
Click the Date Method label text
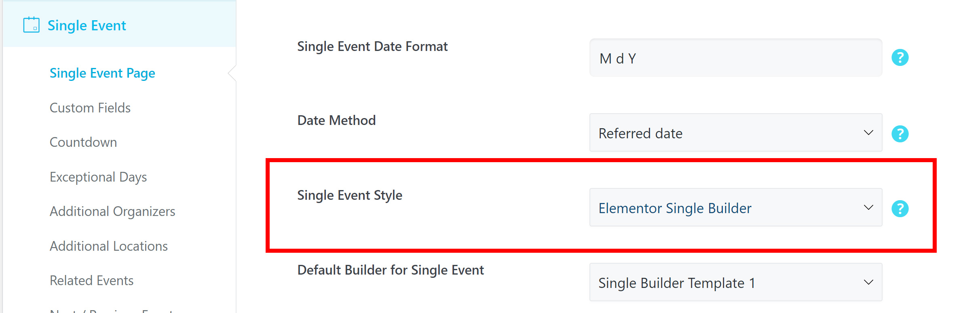coord(336,121)
